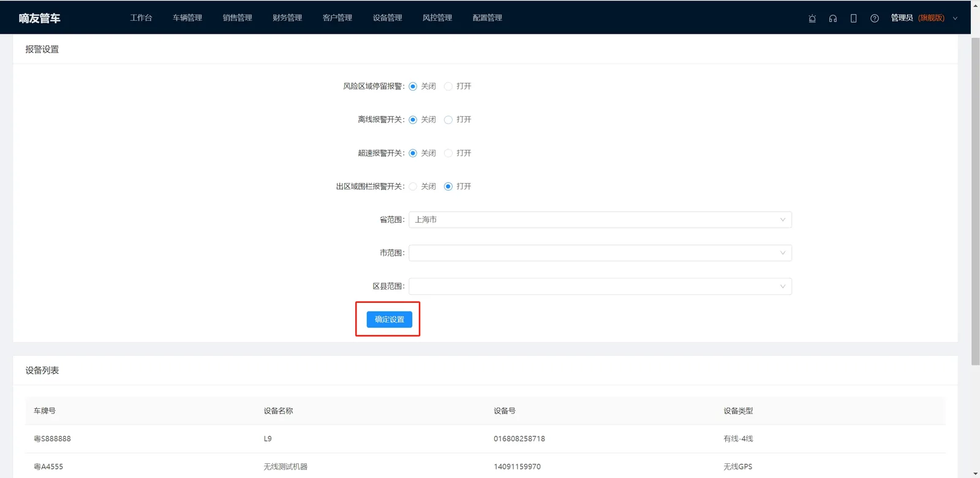Click device type 无线GPS
The image size is (980, 478).
pos(737,467)
